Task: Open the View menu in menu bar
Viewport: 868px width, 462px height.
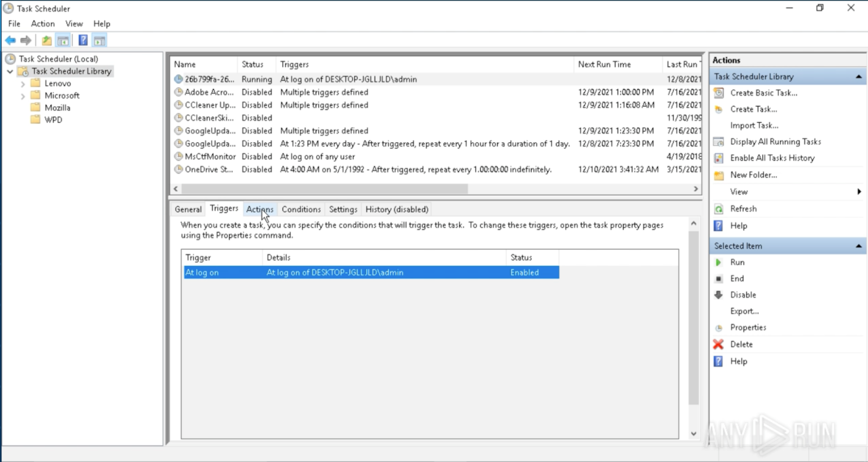Action: tap(74, 24)
